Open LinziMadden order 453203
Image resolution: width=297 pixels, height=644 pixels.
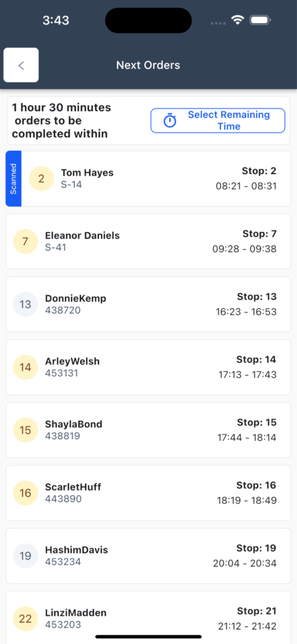coord(148,618)
